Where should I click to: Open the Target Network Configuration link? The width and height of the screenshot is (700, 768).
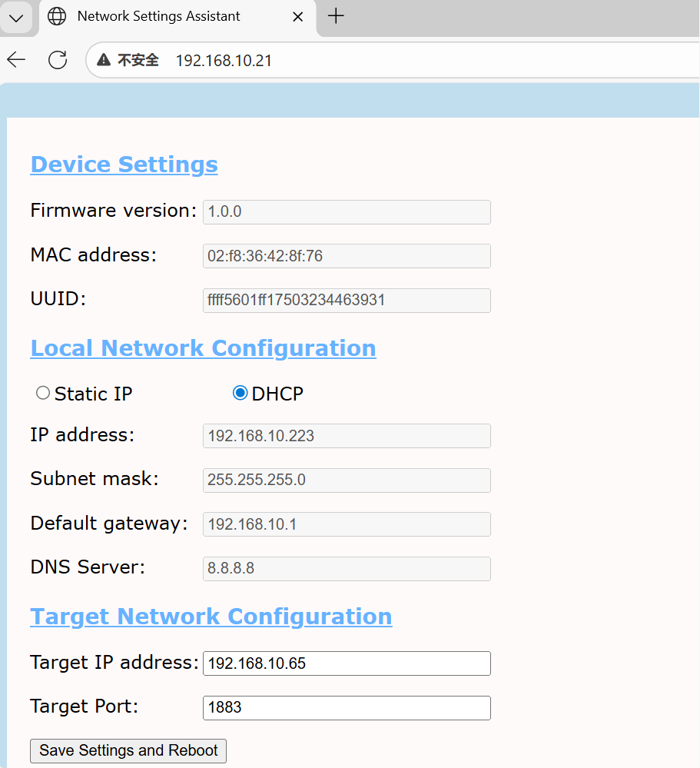tap(211, 616)
